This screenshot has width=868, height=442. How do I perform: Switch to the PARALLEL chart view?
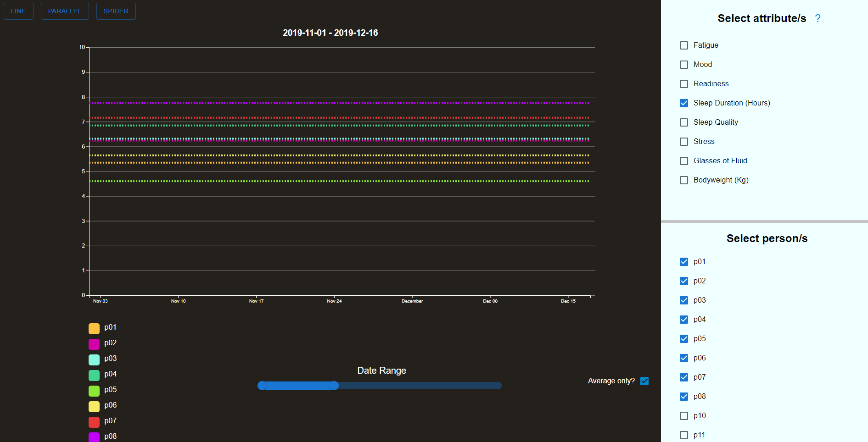(x=64, y=11)
